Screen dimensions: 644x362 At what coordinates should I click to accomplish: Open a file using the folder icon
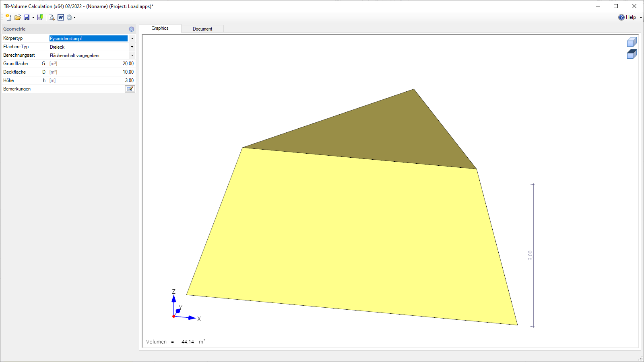[x=17, y=17]
